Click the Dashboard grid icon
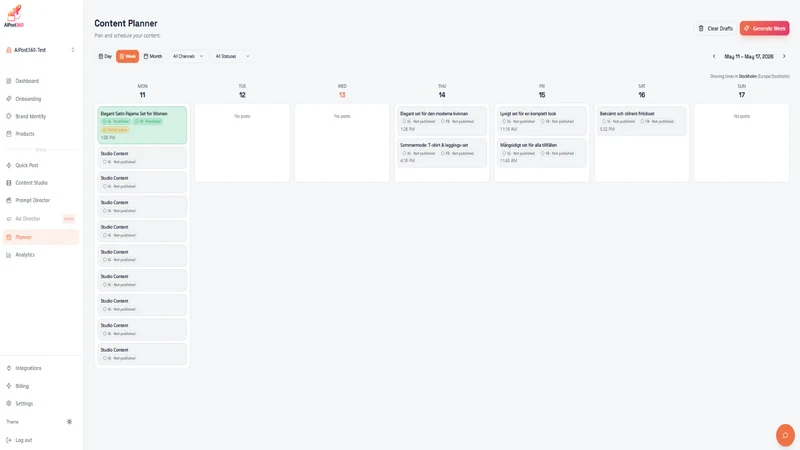 click(x=9, y=81)
